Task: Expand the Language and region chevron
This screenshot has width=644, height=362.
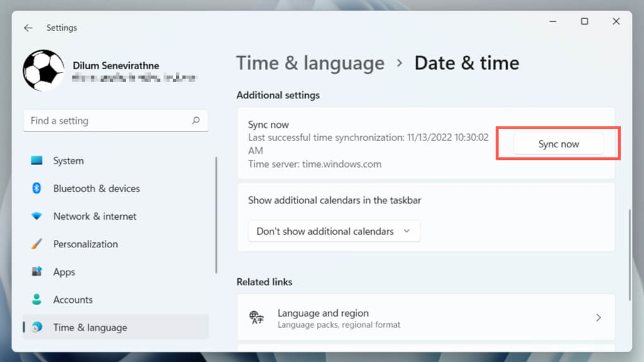Action: tap(598, 318)
